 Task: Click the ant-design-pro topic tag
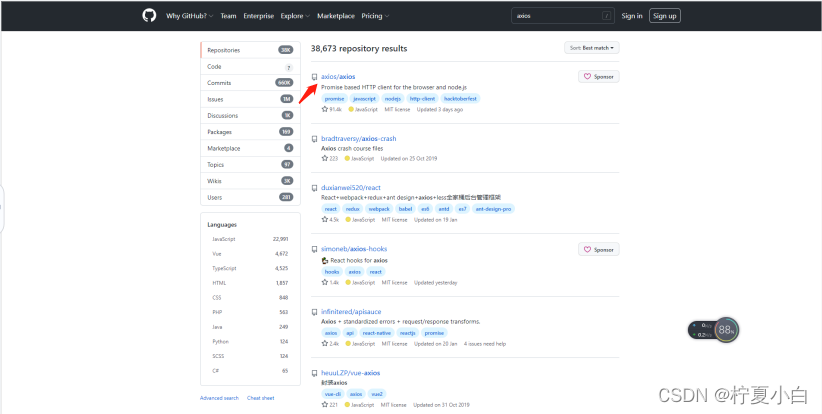tap(493, 209)
